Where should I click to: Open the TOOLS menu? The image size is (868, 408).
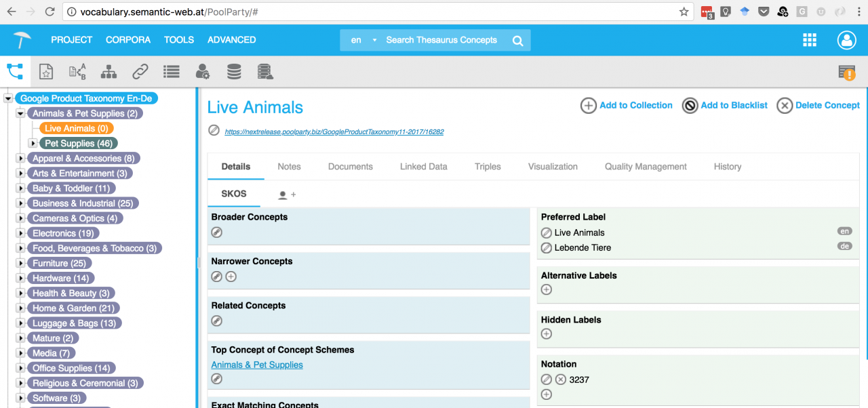click(179, 40)
